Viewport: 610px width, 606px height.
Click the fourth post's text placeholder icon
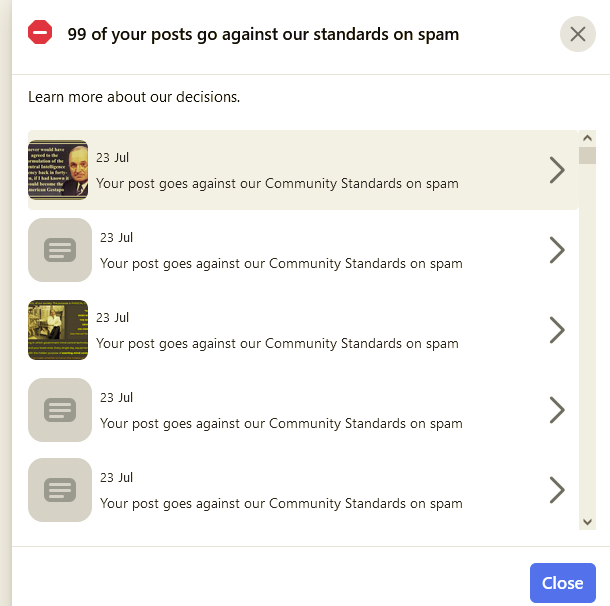[x=60, y=410]
